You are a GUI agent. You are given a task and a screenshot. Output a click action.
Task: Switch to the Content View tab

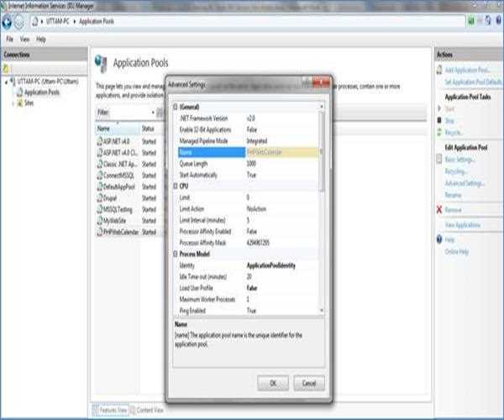click(x=148, y=409)
